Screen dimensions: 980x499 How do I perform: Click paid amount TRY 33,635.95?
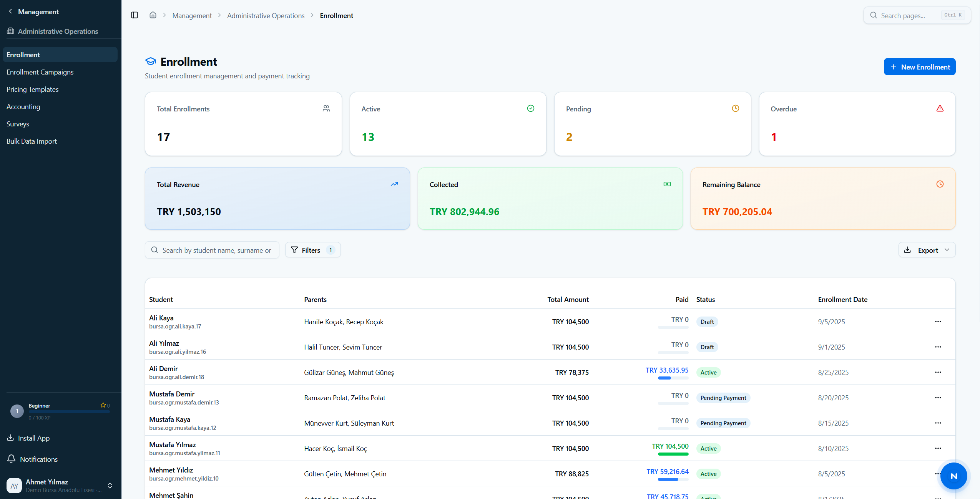667,370
